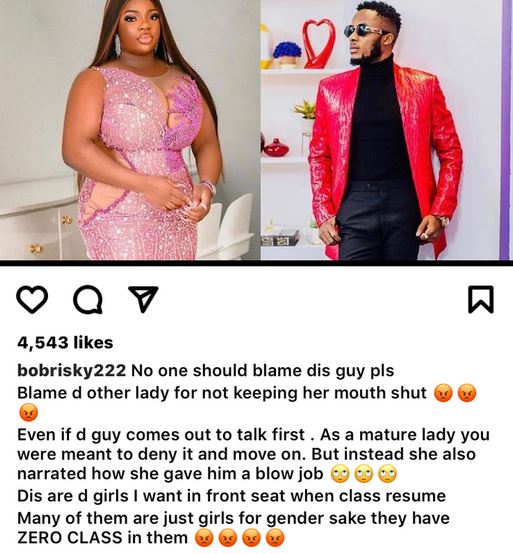
Task: Tap the heart icon to like post
Action: coord(32,300)
